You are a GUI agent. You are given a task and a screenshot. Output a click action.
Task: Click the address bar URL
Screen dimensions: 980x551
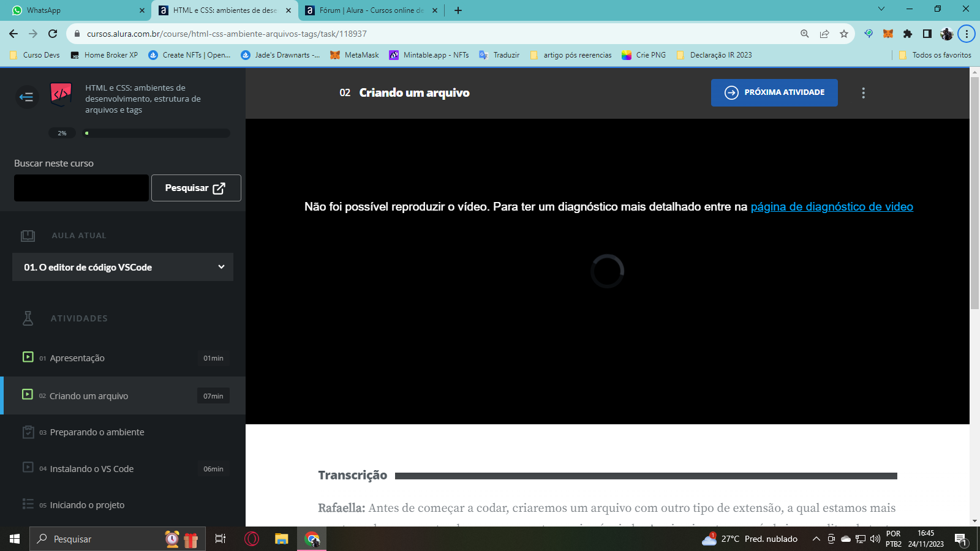click(227, 34)
